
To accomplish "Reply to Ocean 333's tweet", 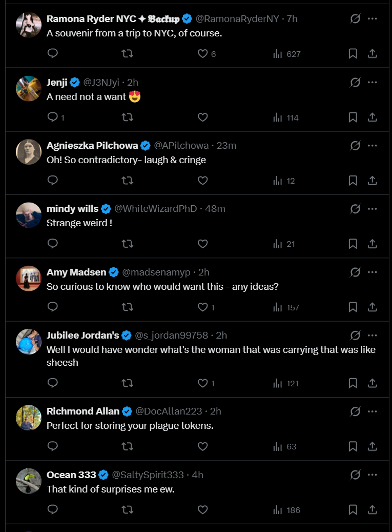I will [x=52, y=510].
